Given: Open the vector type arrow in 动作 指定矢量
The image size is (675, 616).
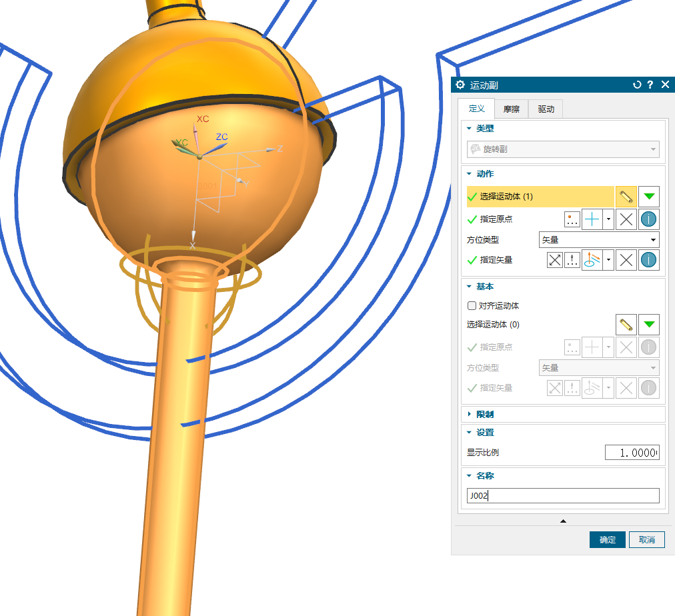Looking at the screenshot, I should pos(608,260).
